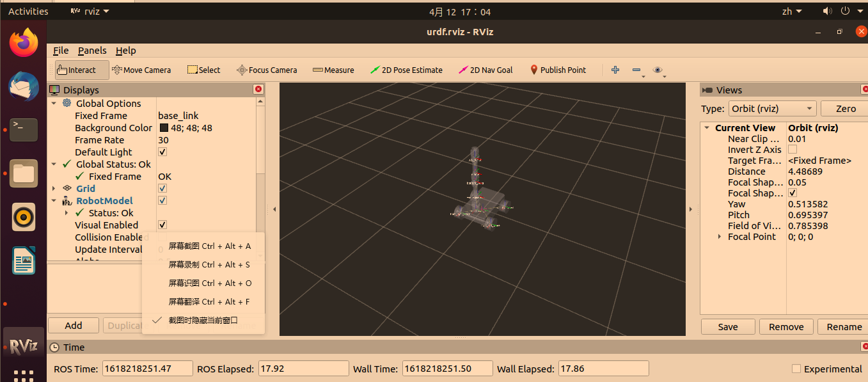The image size is (868, 382).
Task: Uncheck the Default Light checkbox
Action: 162,152
